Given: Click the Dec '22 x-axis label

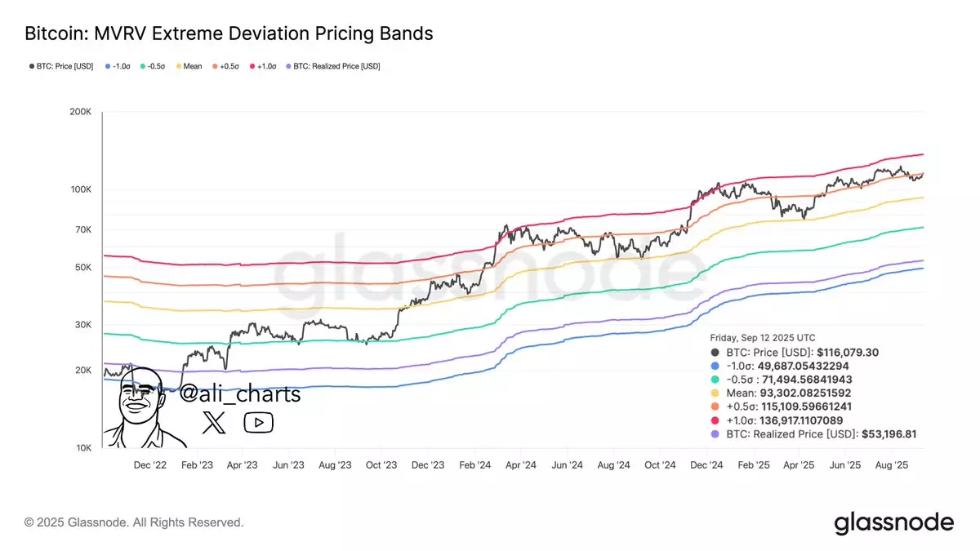Looking at the screenshot, I should click(x=149, y=465).
